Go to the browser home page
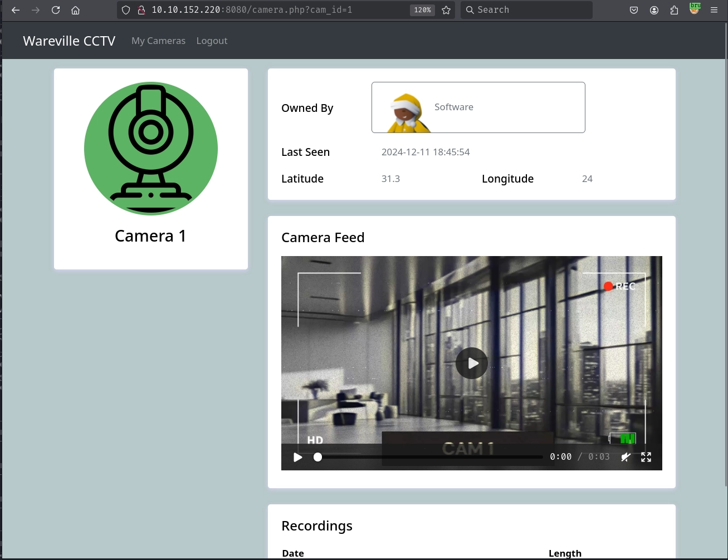728x560 pixels. point(76,10)
